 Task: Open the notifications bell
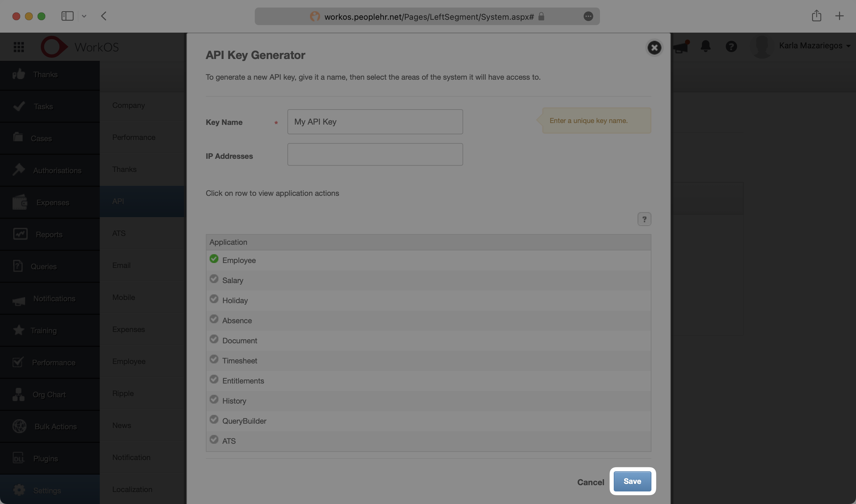point(705,46)
